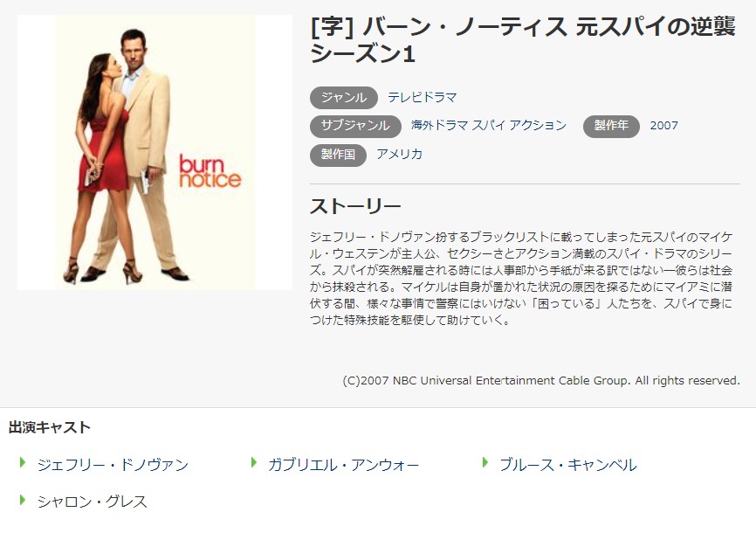This screenshot has width=756, height=533.
Task: Click the 製作年 label badge
Action: point(611,126)
